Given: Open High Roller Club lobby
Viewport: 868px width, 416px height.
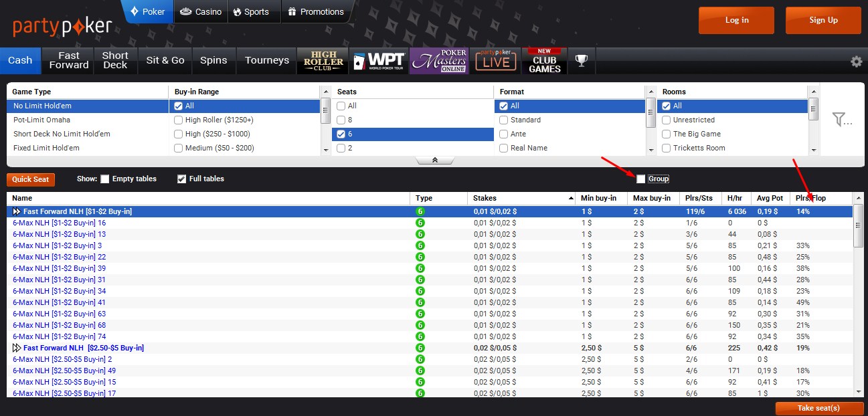Looking at the screenshot, I should [x=323, y=61].
